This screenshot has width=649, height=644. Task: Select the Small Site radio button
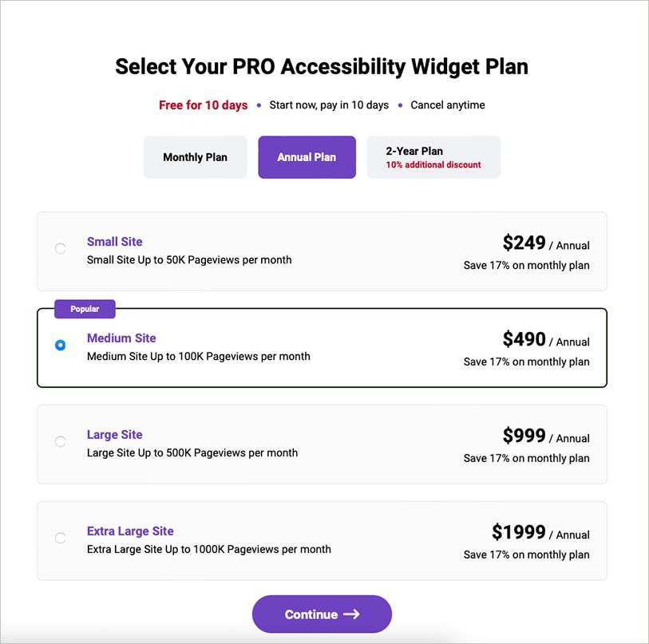60,248
